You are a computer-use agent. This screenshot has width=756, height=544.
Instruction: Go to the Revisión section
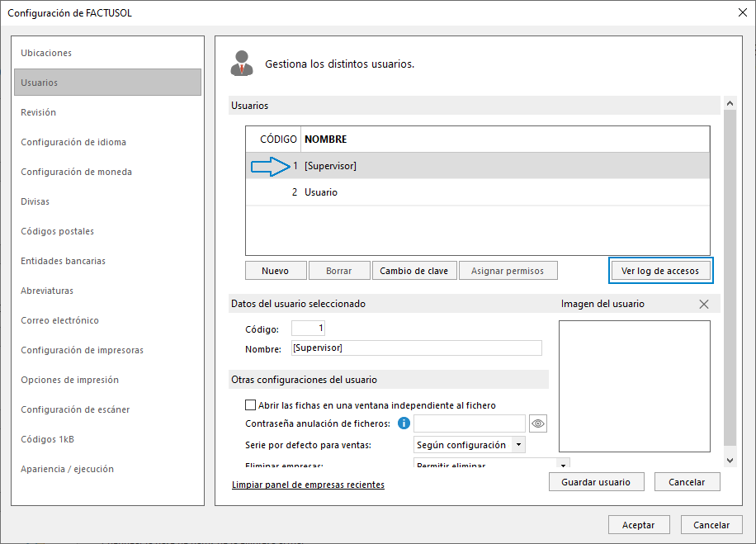[x=107, y=112]
